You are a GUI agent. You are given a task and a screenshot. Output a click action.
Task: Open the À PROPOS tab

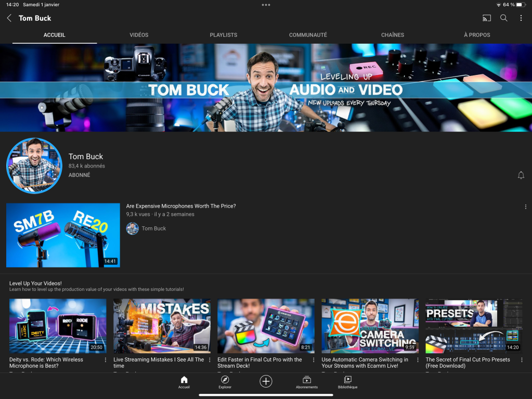(477, 35)
